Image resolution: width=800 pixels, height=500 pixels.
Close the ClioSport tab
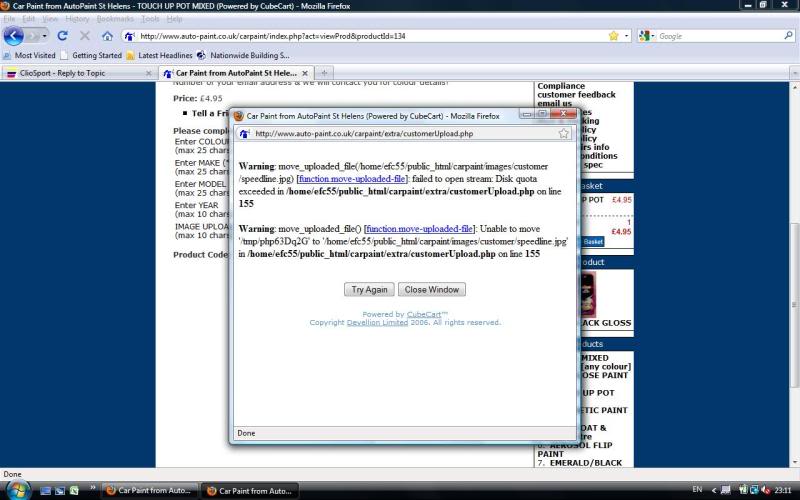click(x=148, y=73)
